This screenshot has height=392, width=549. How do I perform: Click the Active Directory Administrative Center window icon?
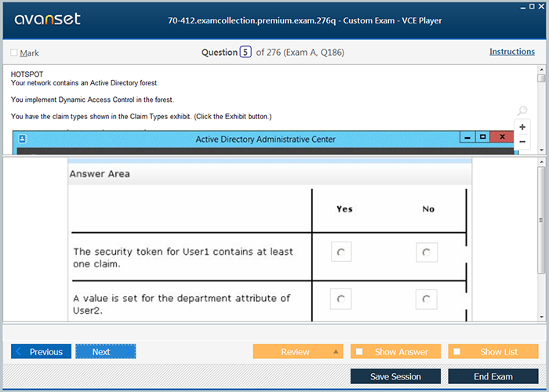[x=23, y=139]
